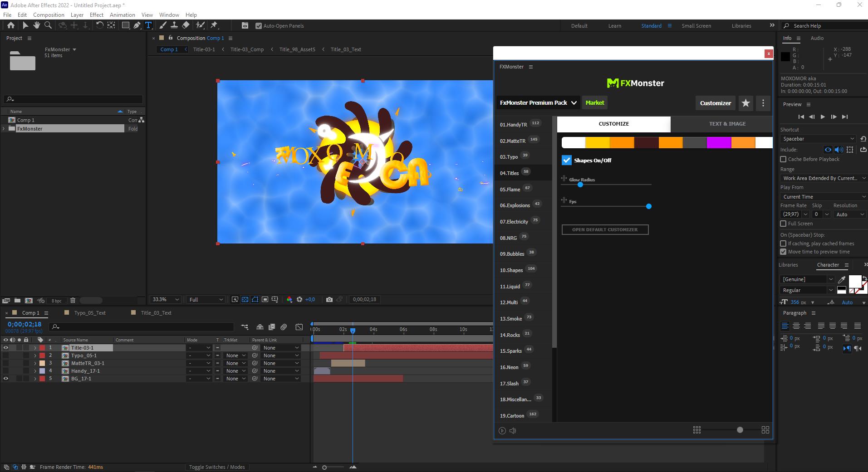Click Reset Exposure icon in viewer

point(299,299)
